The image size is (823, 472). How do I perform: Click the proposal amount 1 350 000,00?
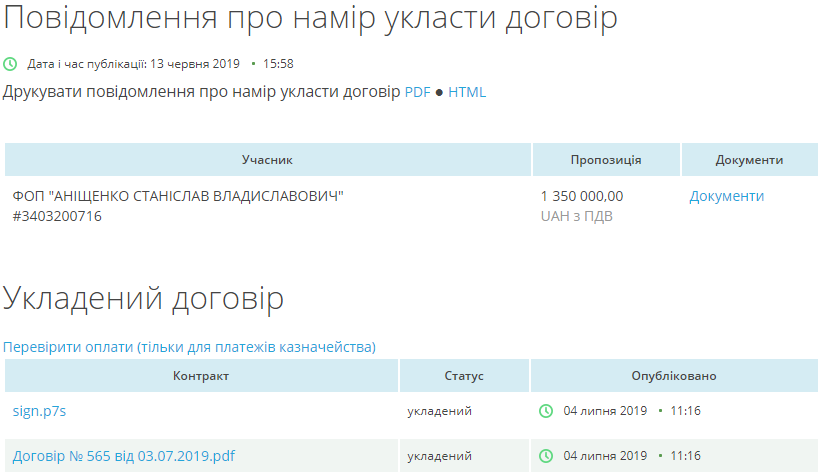coord(582,196)
